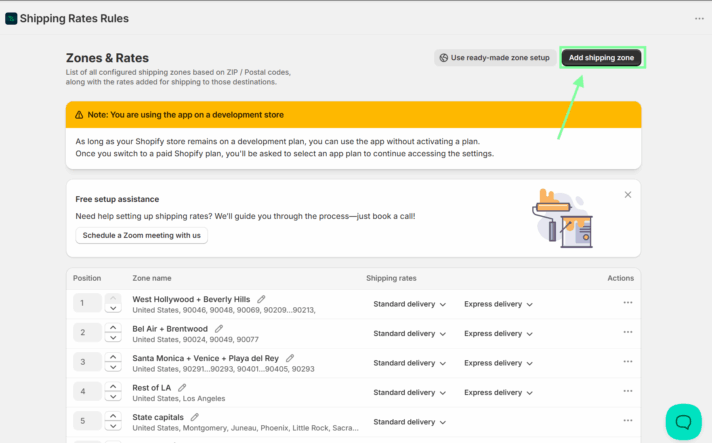This screenshot has height=443, width=712.
Task: Click Add shipping zone button
Action: 601,58
